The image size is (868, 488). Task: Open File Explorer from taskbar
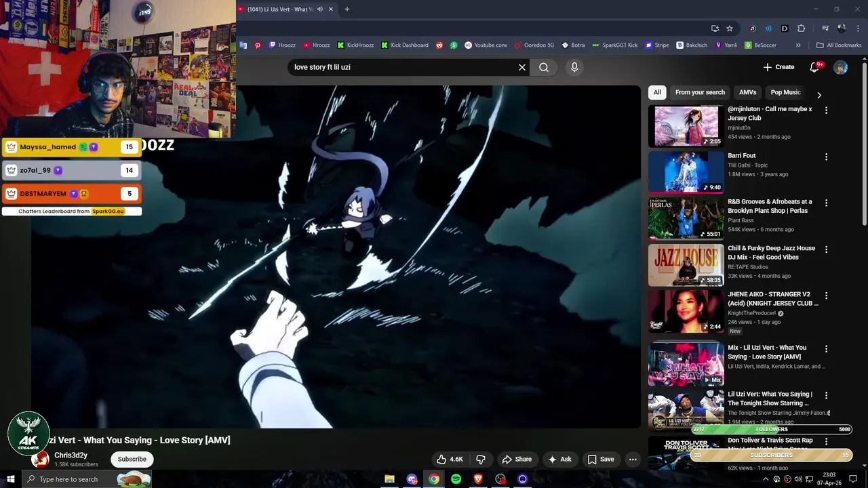(x=389, y=479)
